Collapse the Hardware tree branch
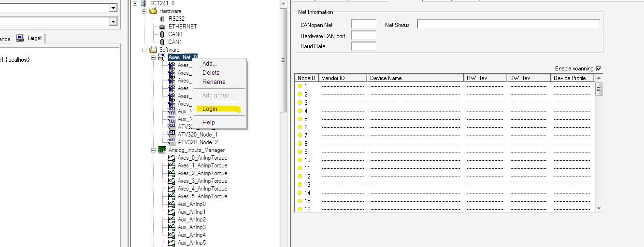This screenshot has width=644, height=247. [x=144, y=11]
